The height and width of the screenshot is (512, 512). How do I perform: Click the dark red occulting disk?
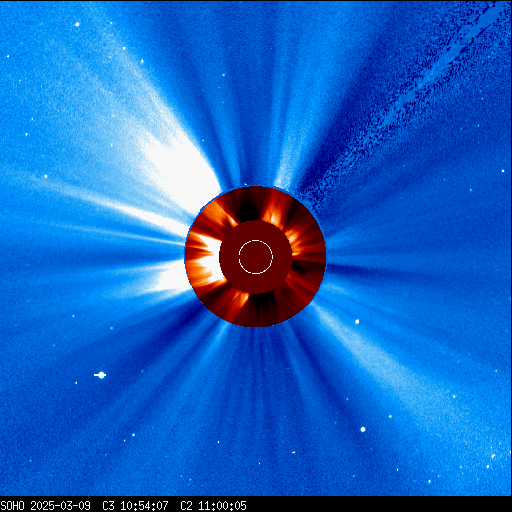[256, 257]
